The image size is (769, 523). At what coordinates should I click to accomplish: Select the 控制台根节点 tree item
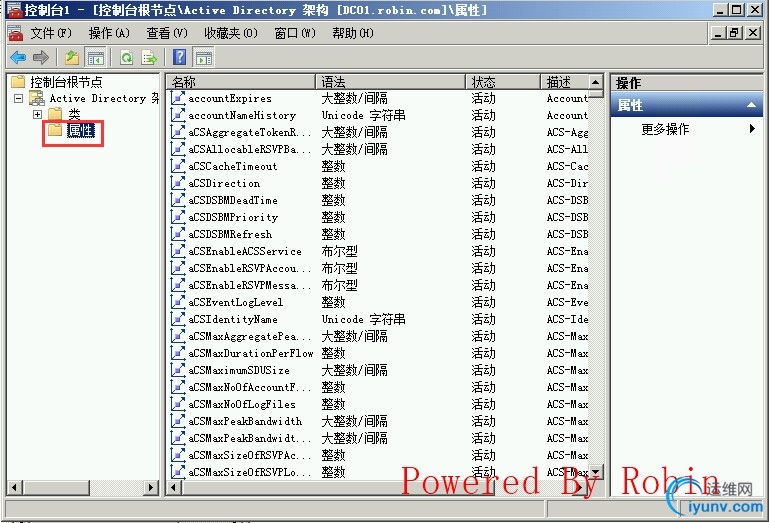[x=66, y=81]
